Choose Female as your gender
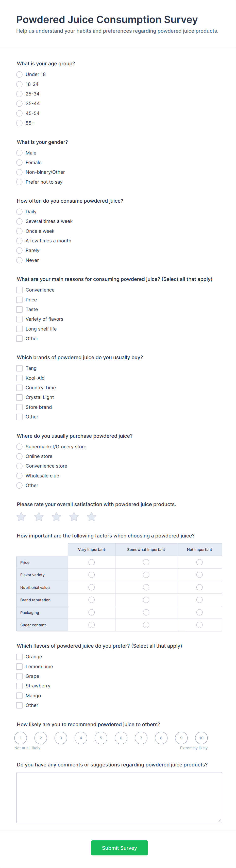The height and width of the screenshot is (868, 236). click(19, 162)
